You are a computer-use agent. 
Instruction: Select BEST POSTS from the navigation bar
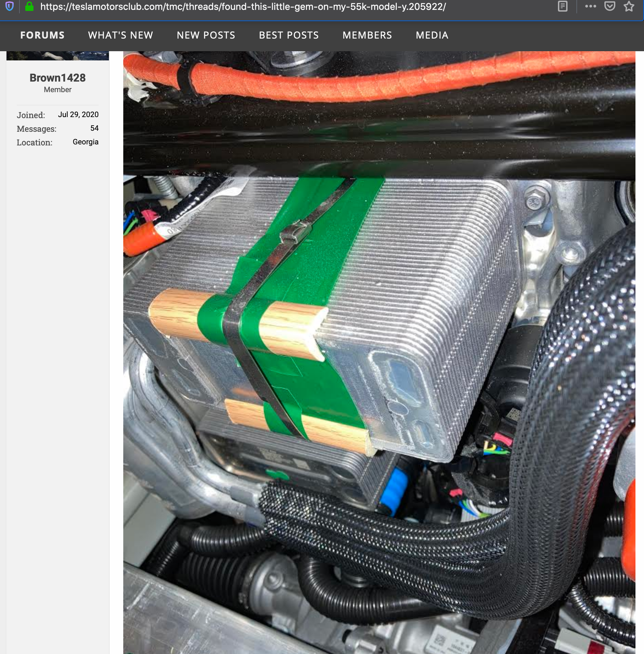pyautogui.click(x=289, y=35)
